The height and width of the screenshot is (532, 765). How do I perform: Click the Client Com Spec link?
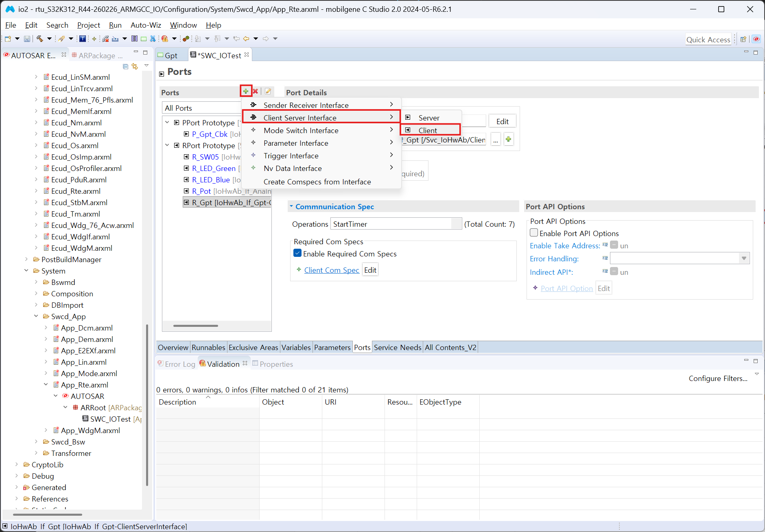(332, 270)
